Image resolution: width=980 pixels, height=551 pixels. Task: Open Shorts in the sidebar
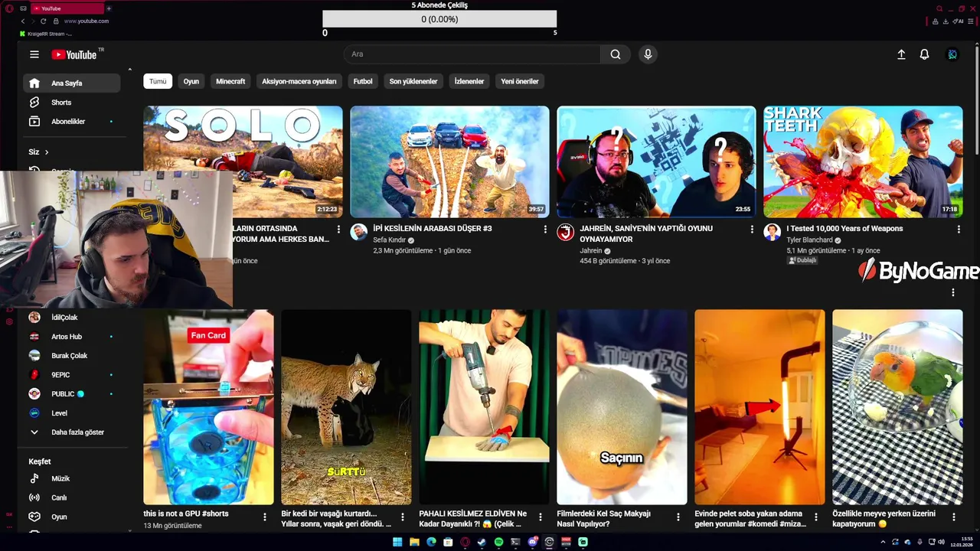point(71,103)
